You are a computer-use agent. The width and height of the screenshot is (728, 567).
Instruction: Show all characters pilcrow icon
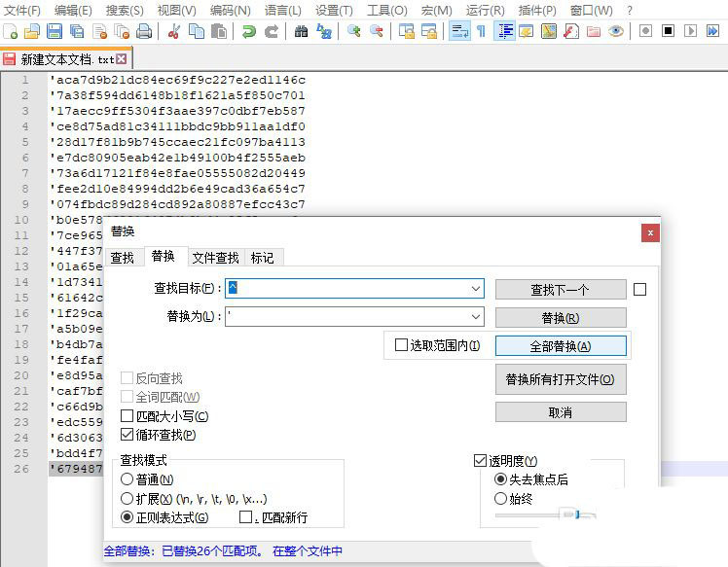coord(482,31)
